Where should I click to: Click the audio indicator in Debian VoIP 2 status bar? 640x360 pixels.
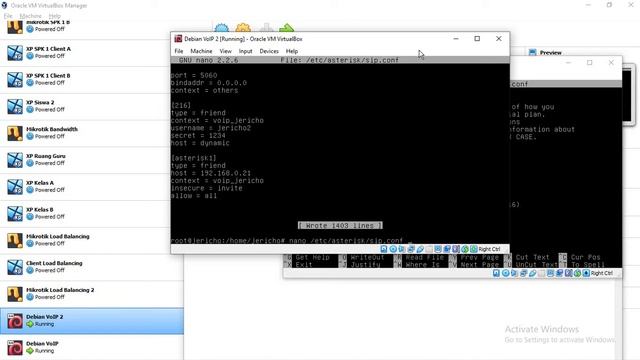pos(401,249)
